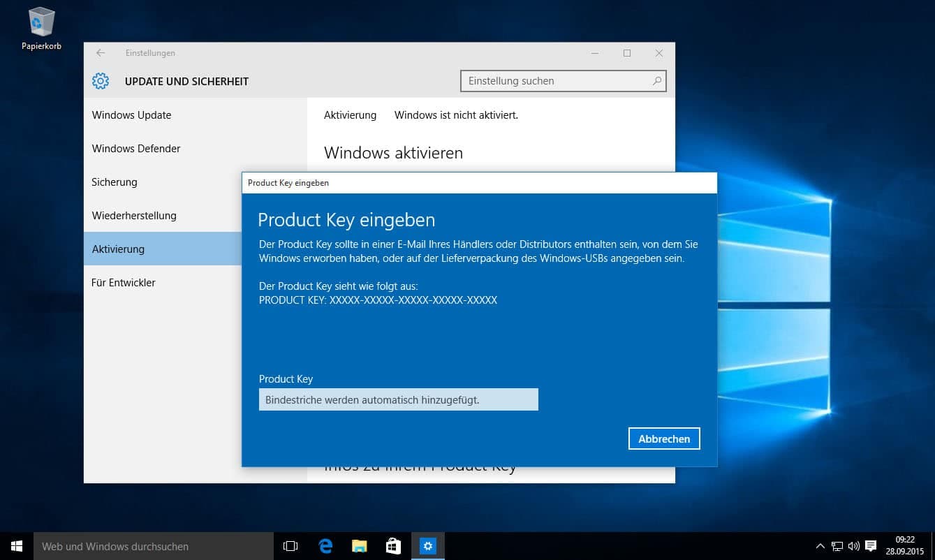Open the network status tray icon
This screenshot has height=560, width=935.
(837, 546)
